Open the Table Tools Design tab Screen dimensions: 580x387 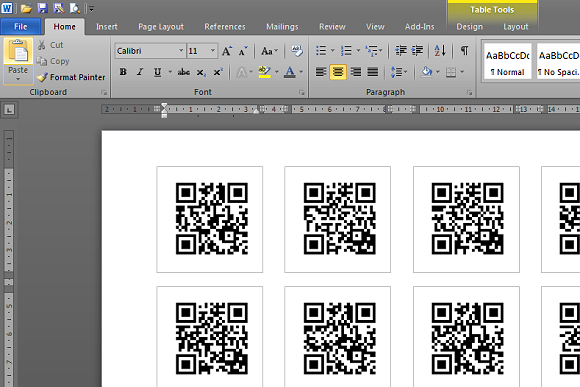(x=469, y=27)
